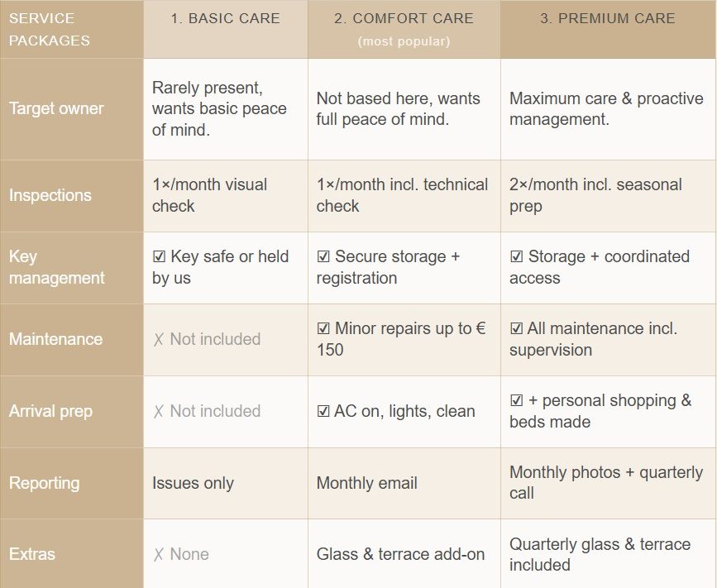Select the 2. COMFORT CARE column header
717x588 pixels.
[x=404, y=29]
